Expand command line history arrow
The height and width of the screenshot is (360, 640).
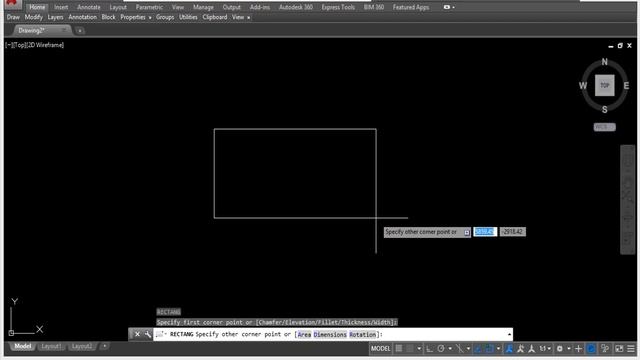point(509,335)
